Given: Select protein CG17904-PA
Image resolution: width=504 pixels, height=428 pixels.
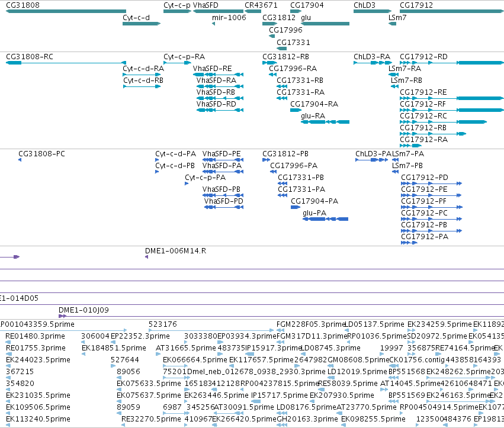Looking at the screenshot, I should 296,207.
